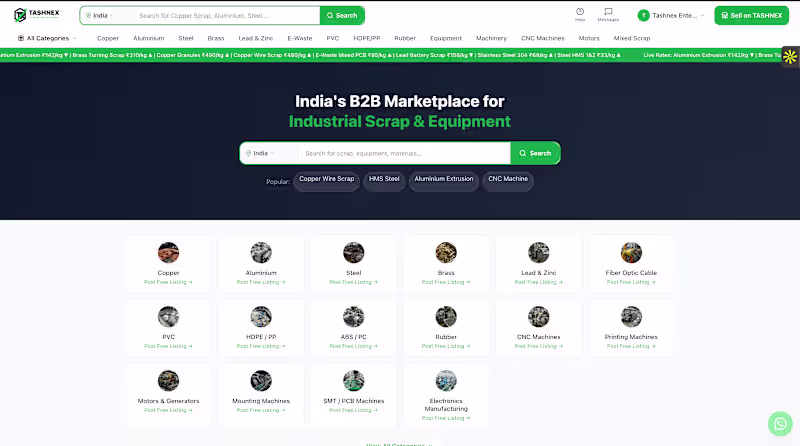This screenshot has height=446, width=800.
Task: Click Post Free Listing under Brass
Action: click(446, 282)
